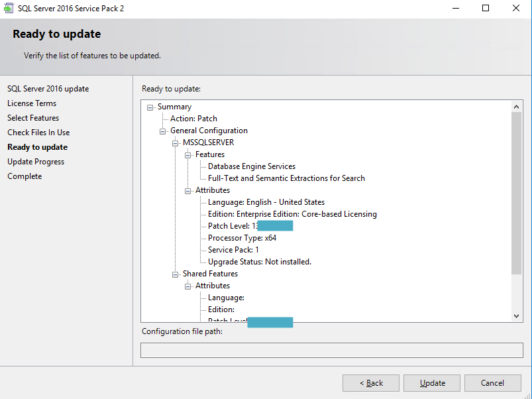Maximize the setup window
The width and height of the screenshot is (532, 399).
click(x=486, y=8)
